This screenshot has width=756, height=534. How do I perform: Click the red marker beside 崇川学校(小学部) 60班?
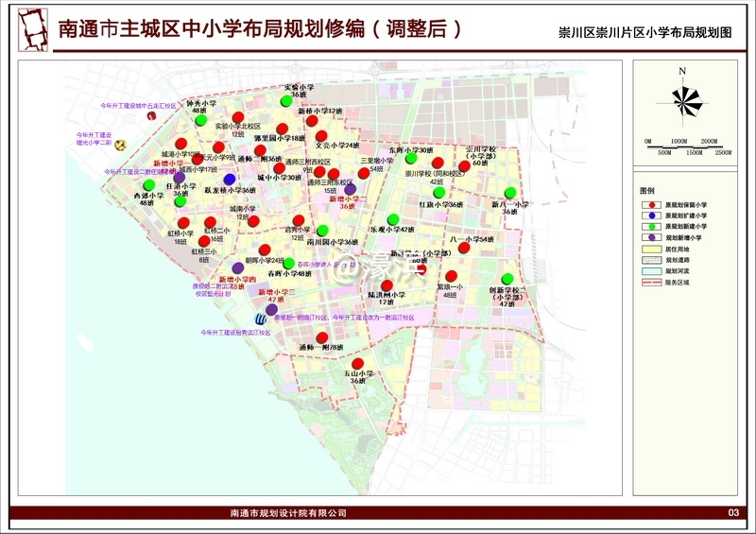coord(464,166)
